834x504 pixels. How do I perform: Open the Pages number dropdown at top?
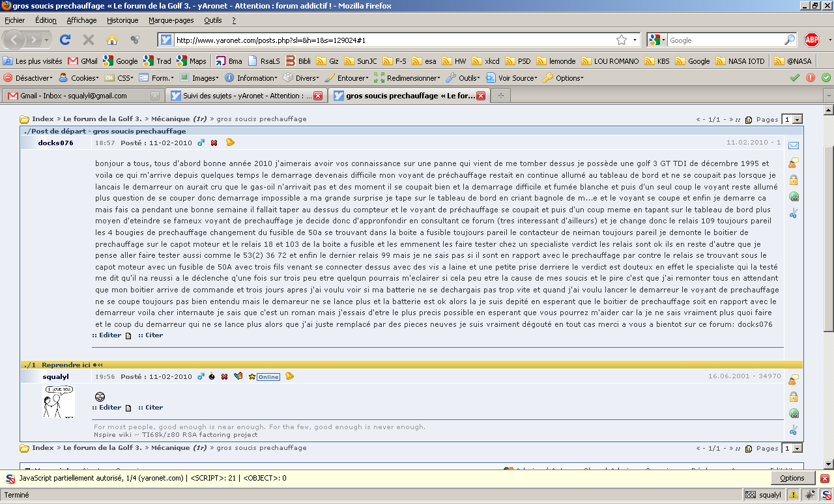792,119
